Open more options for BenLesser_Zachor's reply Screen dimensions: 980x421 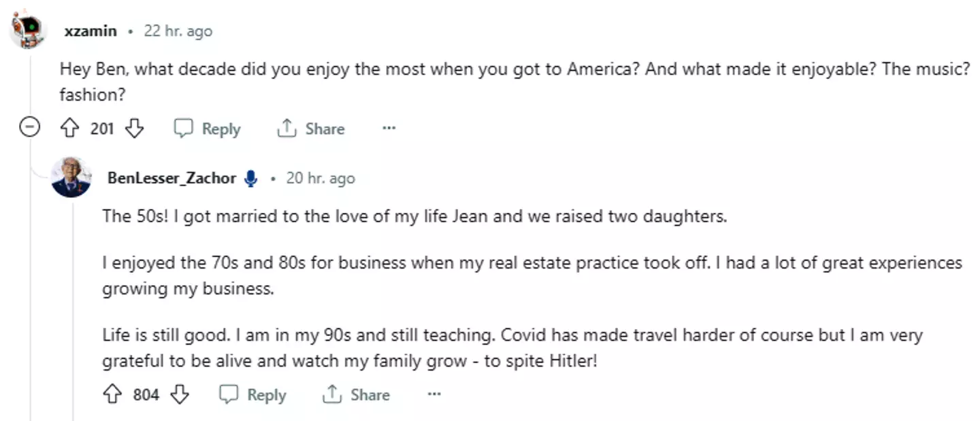pos(434,394)
